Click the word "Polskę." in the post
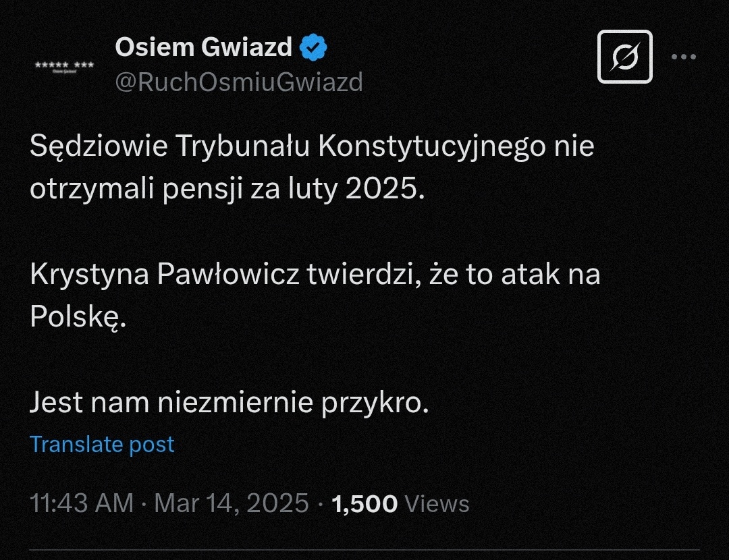 tap(78, 317)
